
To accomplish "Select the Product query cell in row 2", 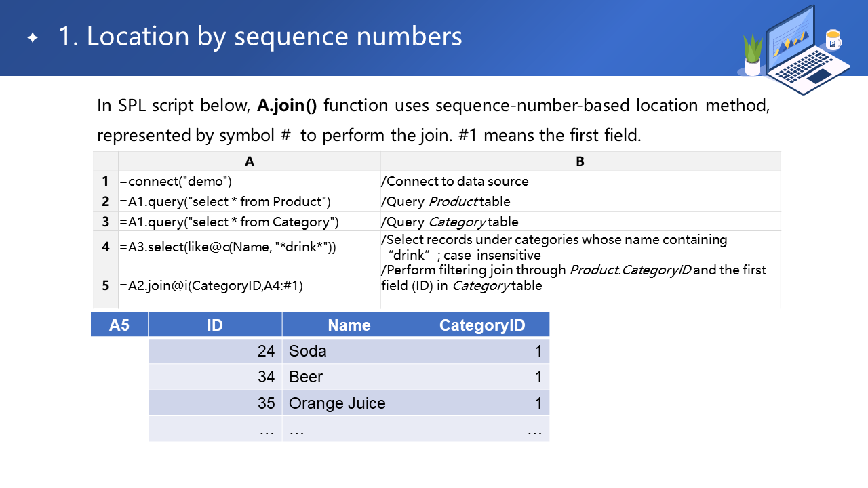I will (x=249, y=201).
